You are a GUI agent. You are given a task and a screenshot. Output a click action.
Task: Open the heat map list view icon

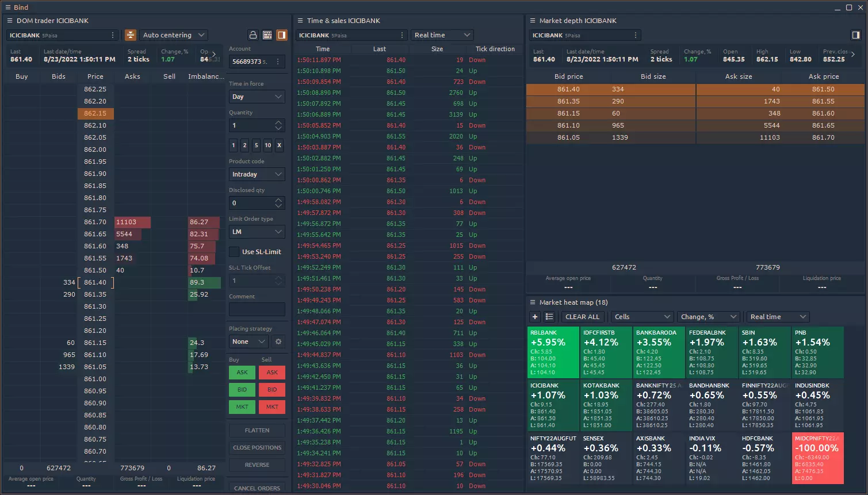coord(549,317)
